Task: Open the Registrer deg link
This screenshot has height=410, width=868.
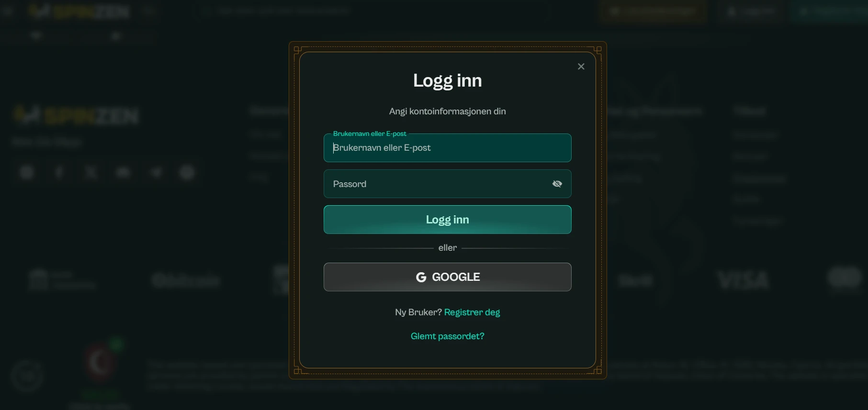Action: (x=472, y=312)
